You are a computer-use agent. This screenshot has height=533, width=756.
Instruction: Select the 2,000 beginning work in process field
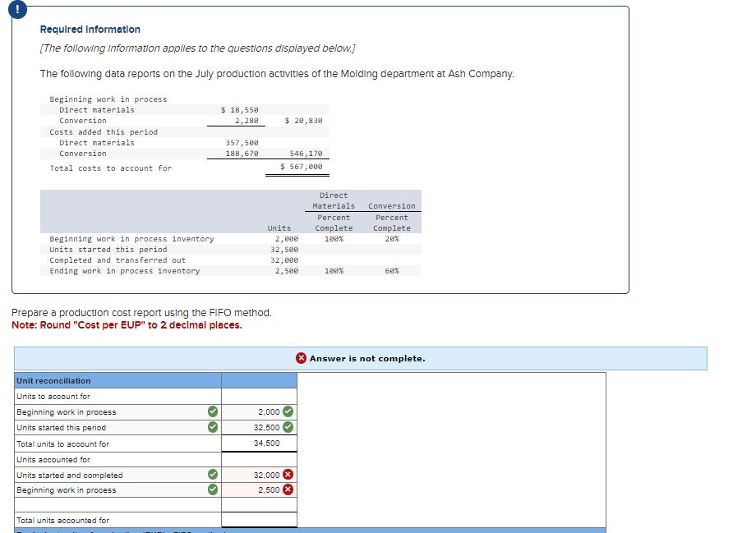tap(259, 412)
